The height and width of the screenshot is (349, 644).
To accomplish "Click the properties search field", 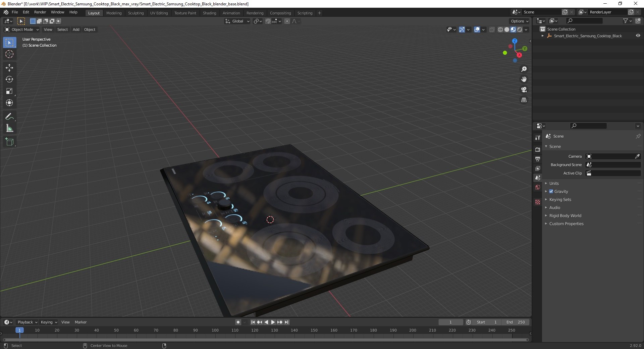I will 588,126.
